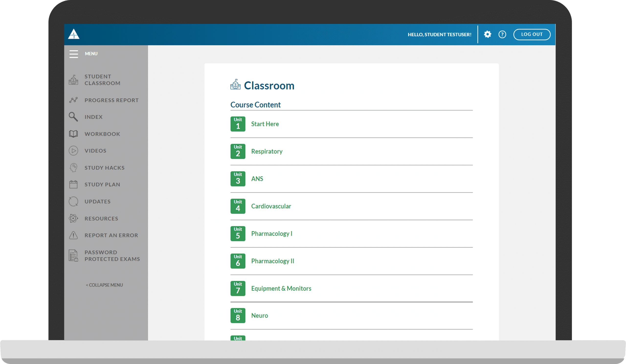Open settings gear icon
The image size is (626, 364).
pyautogui.click(x=487, y=34)
